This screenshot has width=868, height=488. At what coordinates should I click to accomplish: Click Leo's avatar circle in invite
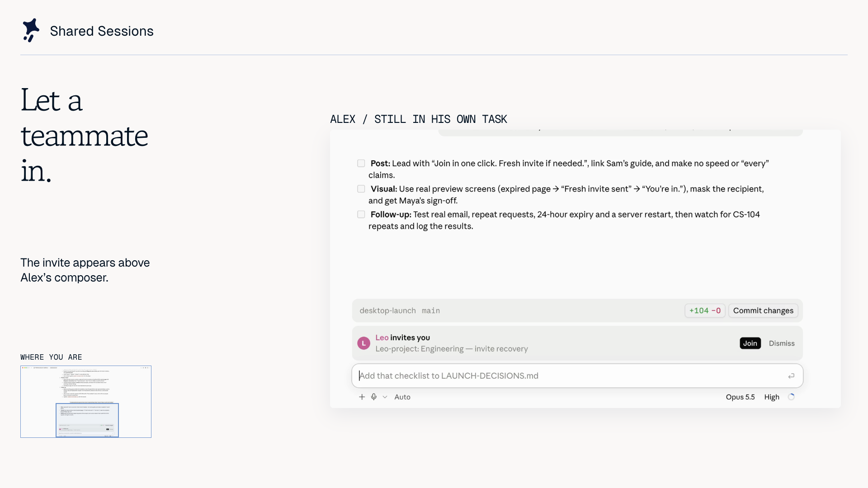(364, 343)
